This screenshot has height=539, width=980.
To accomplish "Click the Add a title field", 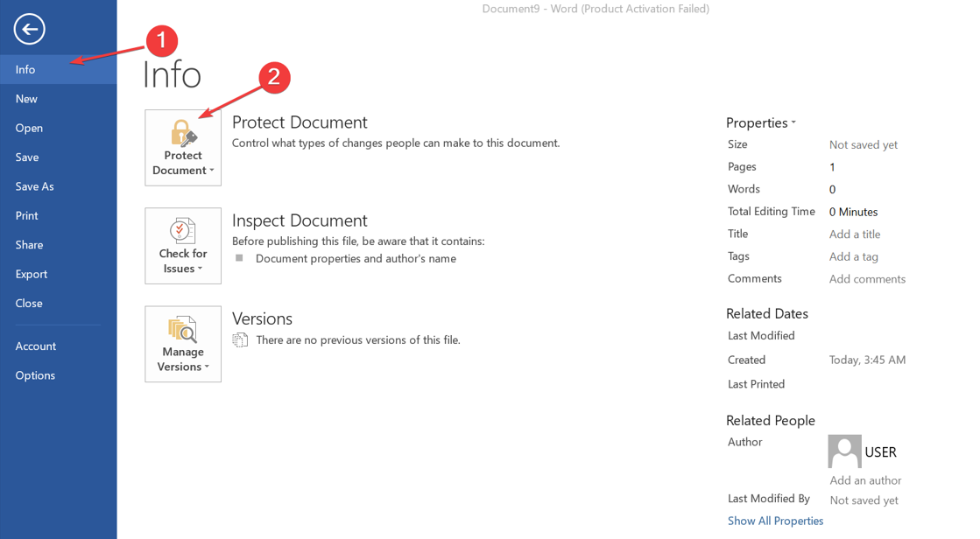I will pyautogui.click(x=855, y=234).
